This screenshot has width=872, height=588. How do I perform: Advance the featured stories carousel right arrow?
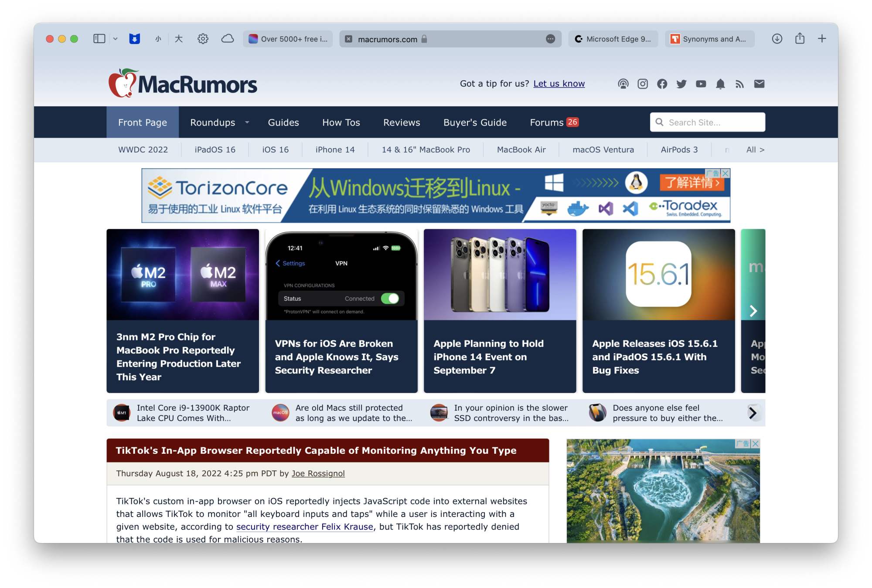click(753, 311)
